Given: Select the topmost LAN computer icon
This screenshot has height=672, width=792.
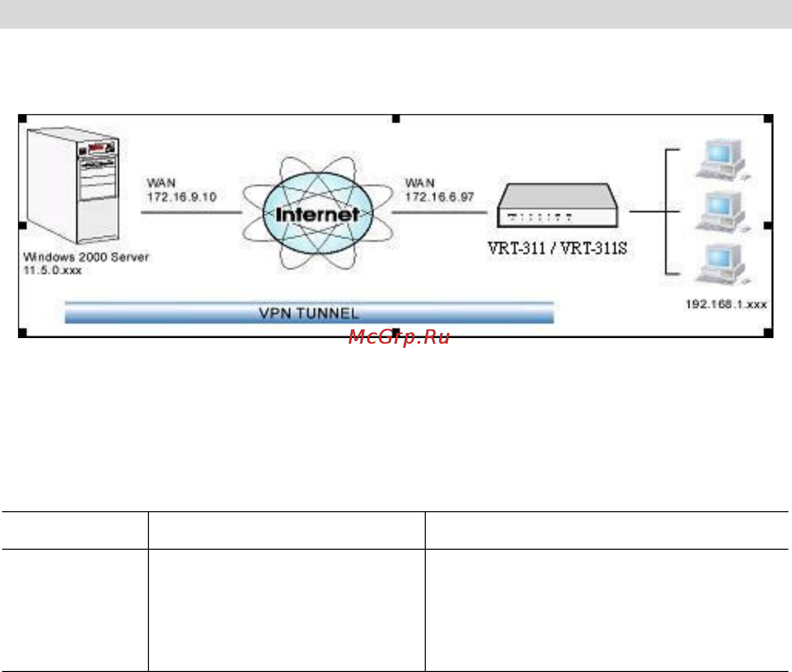Looking at the screenshot, I should [x=724, y=159].
